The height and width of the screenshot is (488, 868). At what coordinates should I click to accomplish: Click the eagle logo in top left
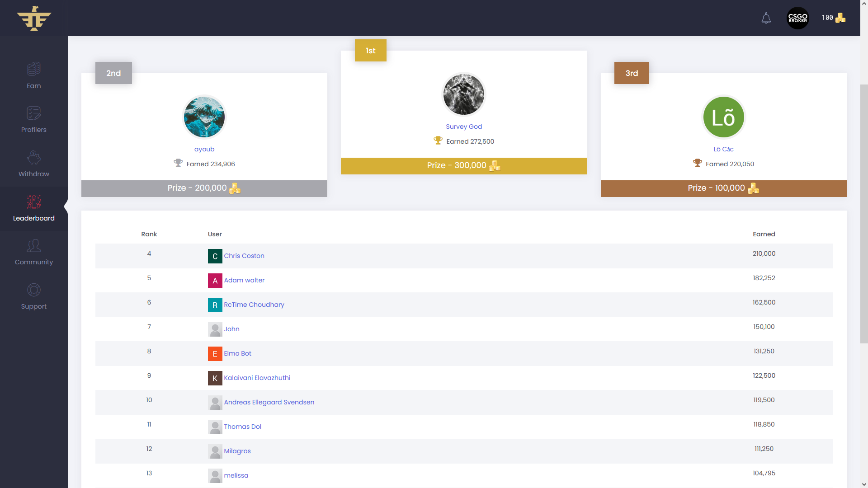pyautogui.click(x=34, y=18)
